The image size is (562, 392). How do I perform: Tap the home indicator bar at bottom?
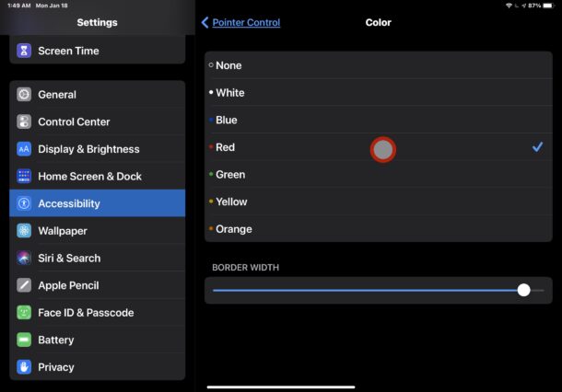point(281,387)
